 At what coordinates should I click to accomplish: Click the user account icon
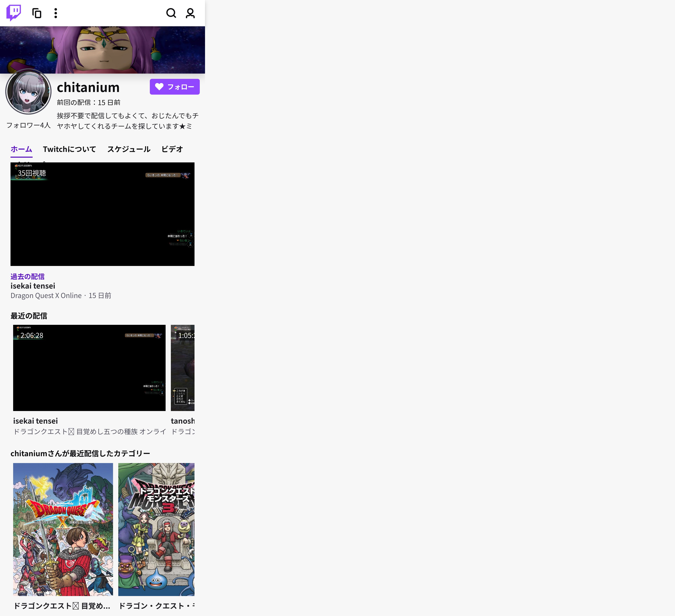point(190,13)
